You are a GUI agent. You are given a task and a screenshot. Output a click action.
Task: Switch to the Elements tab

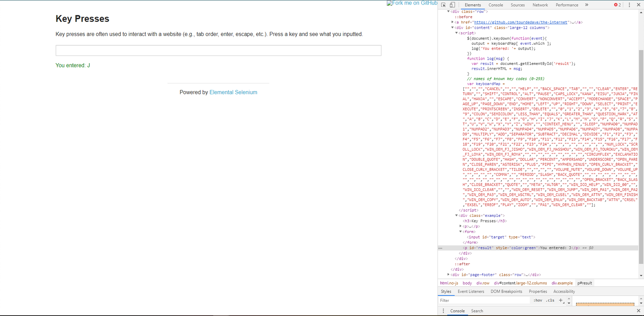click(x=473, y=5)
